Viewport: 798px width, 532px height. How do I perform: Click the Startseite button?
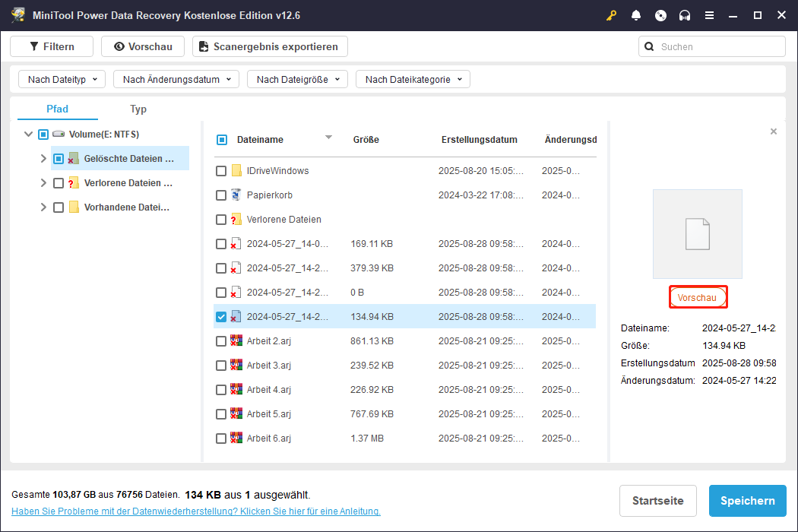(x=657, y=501)
